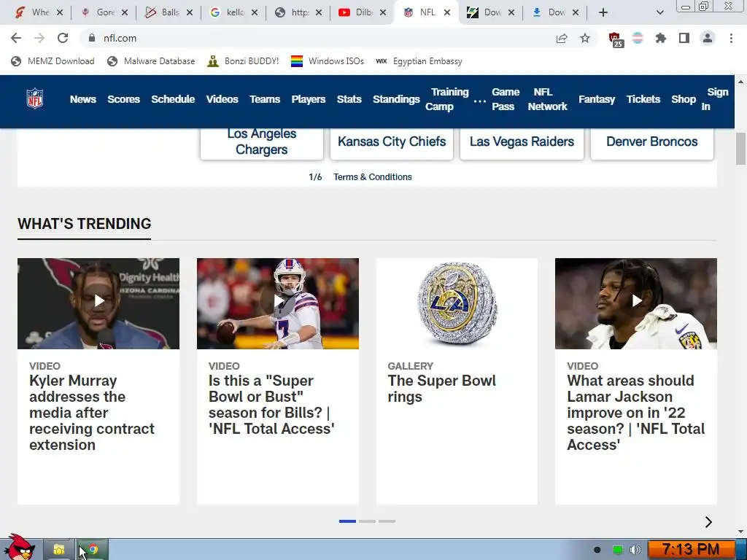
Task: Open the Players menu item
Action: click(309, 99)
